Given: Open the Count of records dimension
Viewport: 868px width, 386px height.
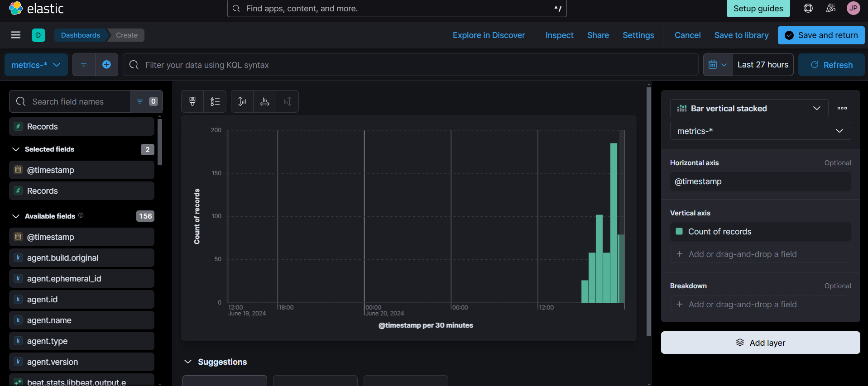Looking at the screenshot, I should point(760,231).
